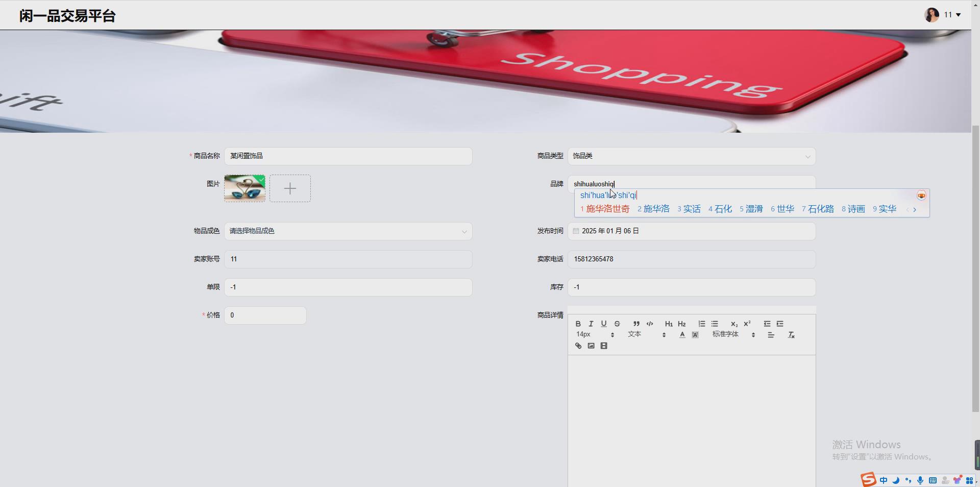Choose IME candidate 6 世华
This screenshot has width=980, height=487.
(x=782, y=209)
